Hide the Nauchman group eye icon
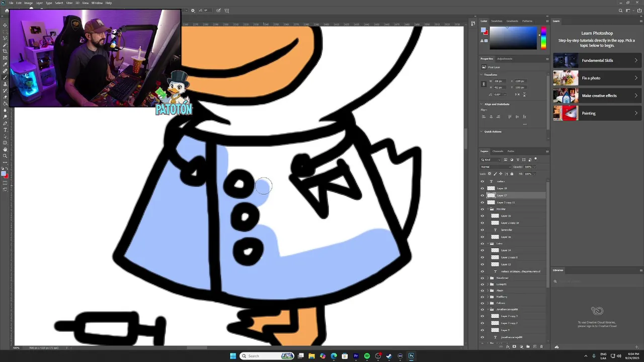Screen dimensions: 644x362 coord(482,278)
